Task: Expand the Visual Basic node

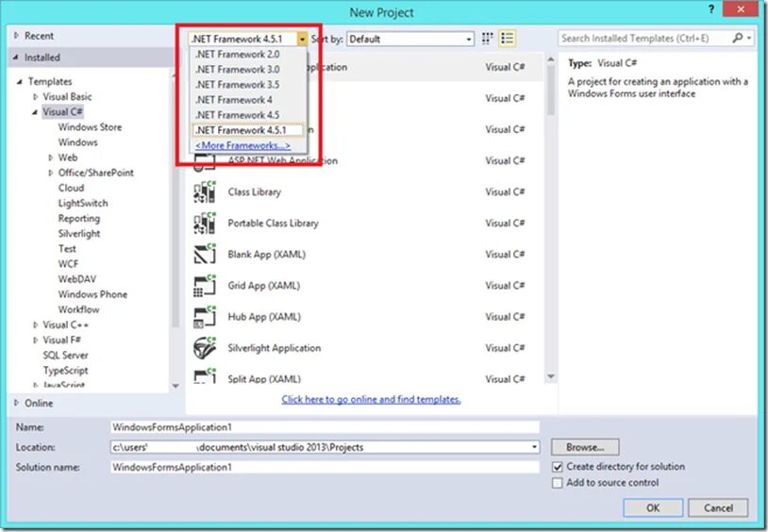Action: click(35, 96)
